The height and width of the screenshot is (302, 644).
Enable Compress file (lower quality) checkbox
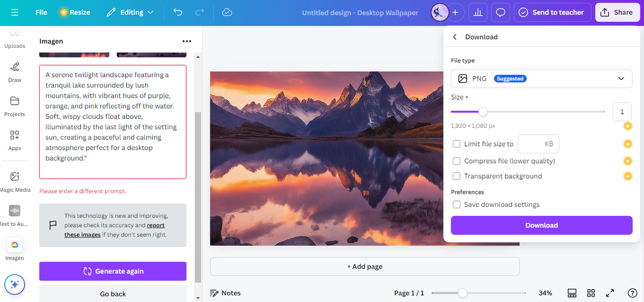click(457, 161)
